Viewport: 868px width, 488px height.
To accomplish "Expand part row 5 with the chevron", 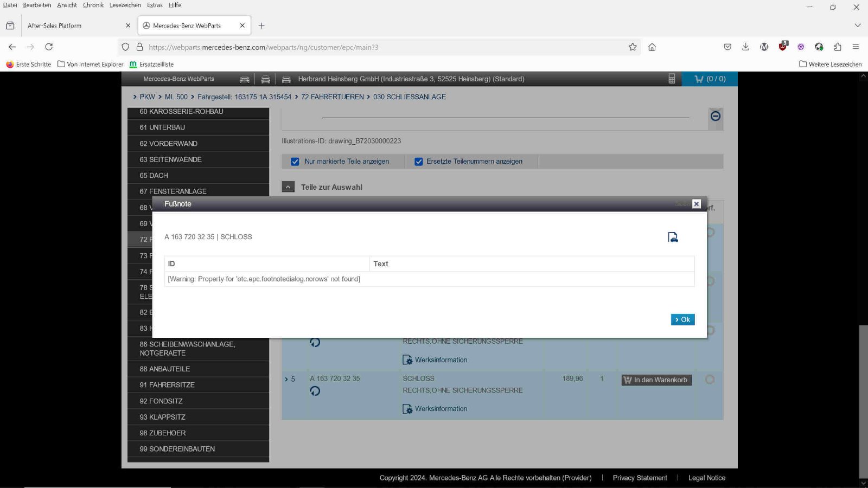I will pyautogui.click(x=286, y=380).
